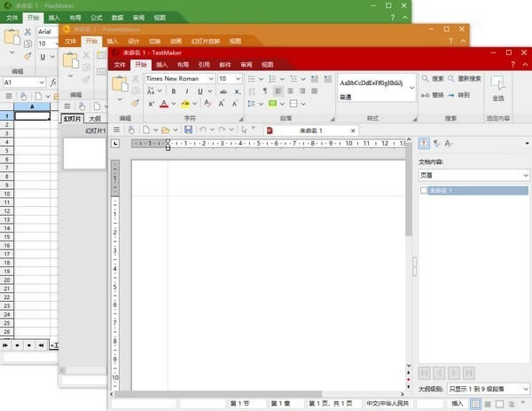Toggle the sidebar collapse handle beside scrollbar
Screen dimensions: 532x411
point(413,264)
